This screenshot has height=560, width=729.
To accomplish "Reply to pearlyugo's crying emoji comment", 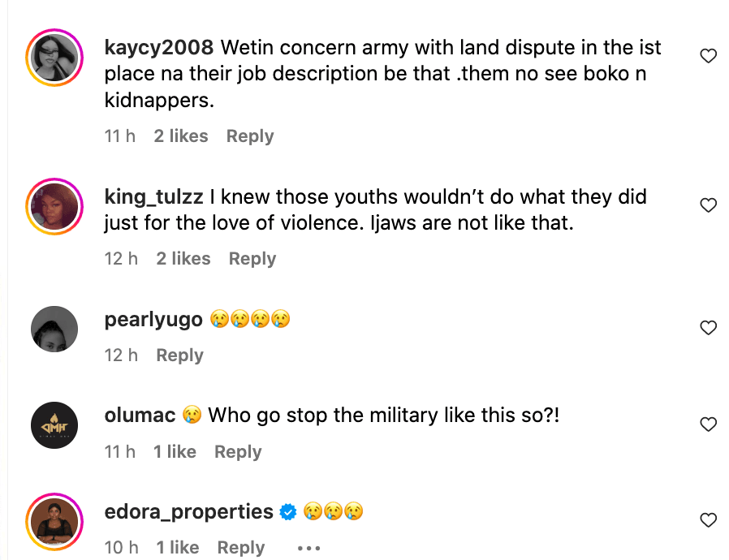I will pos(179,355).
